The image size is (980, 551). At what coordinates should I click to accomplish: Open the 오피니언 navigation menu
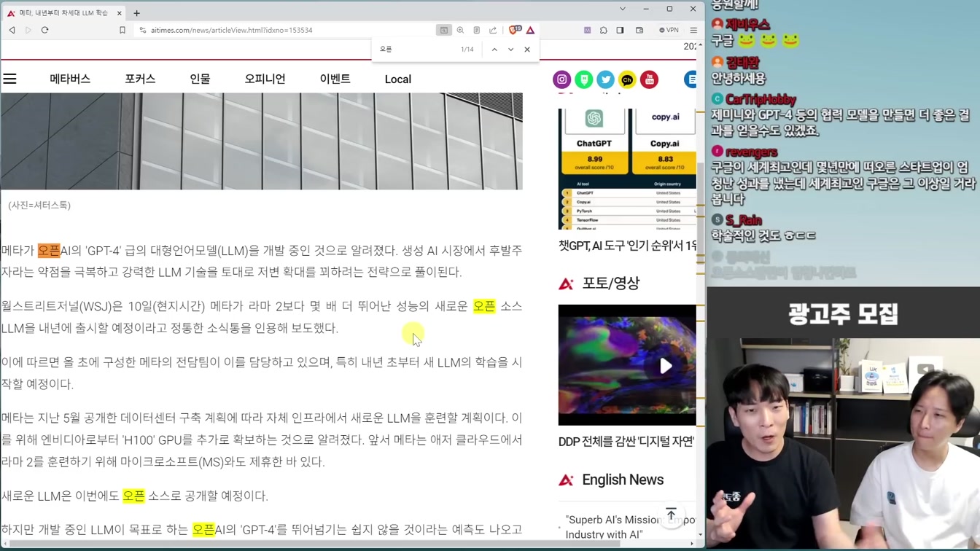click(x=265, y=79)
